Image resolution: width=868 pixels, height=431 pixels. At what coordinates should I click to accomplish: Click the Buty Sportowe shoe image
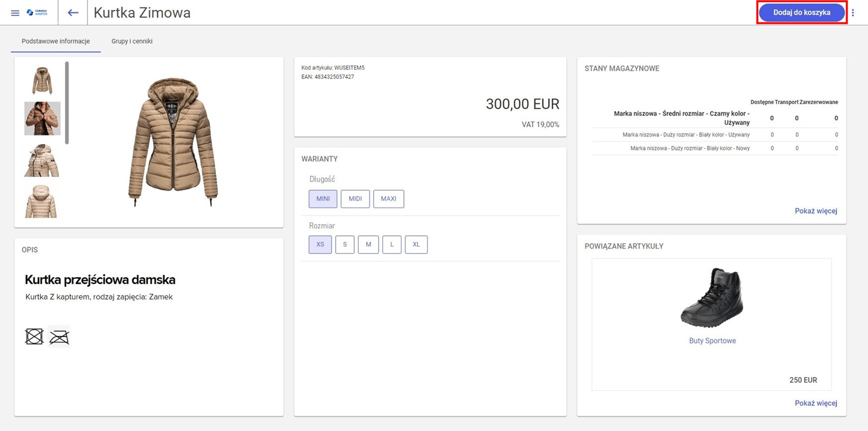[712, 297]
